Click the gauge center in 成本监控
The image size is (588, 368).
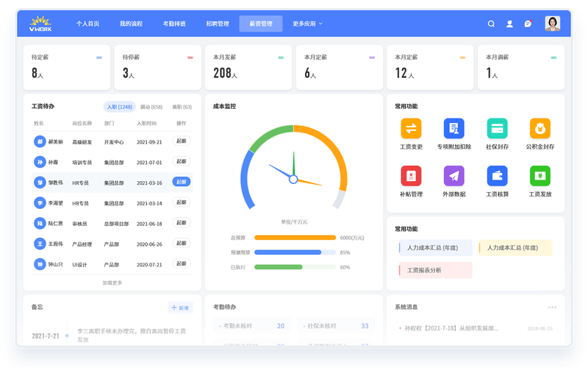[293, 180]
